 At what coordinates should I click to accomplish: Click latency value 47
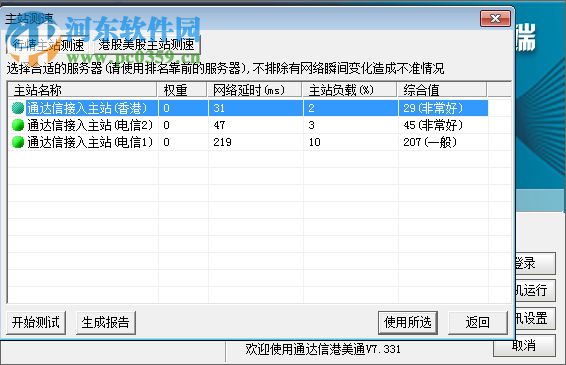(x=219, y=125)
